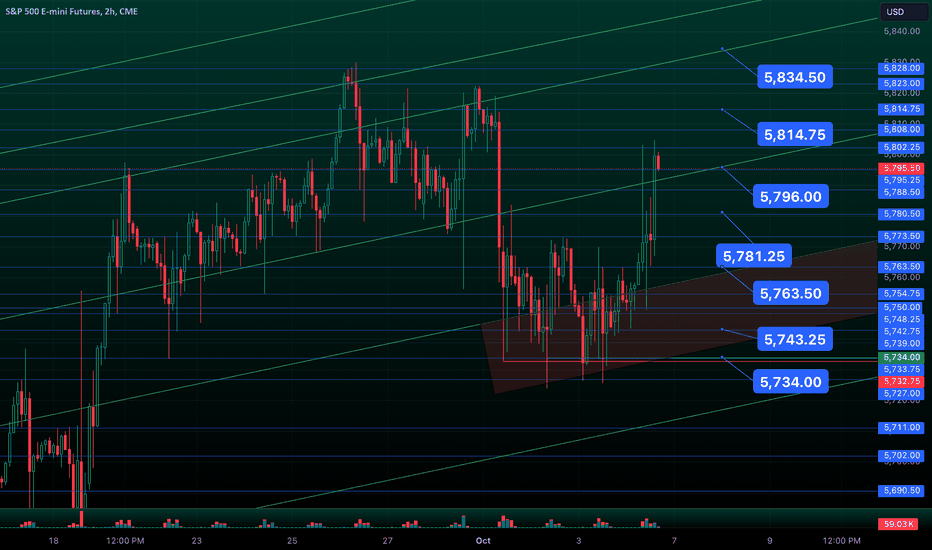932x550 pixels.
Task: Select the 5,834.50 callout label
Action: [795, 77]
